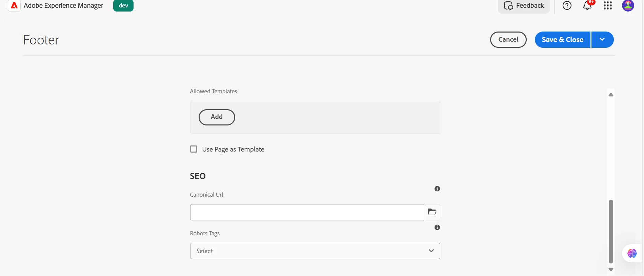This screenshot has width=644, height=276.
Task: Open the apps grid switcher
Action: click(x=608, y=5)
